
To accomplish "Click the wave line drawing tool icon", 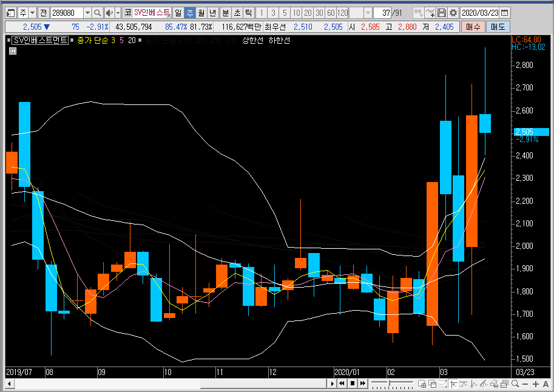I will tap(463, 384).
